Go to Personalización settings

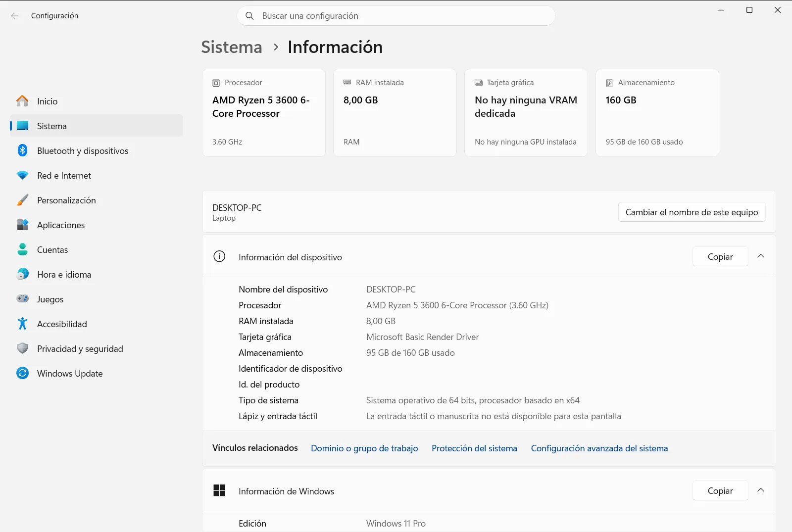[96, 200]
